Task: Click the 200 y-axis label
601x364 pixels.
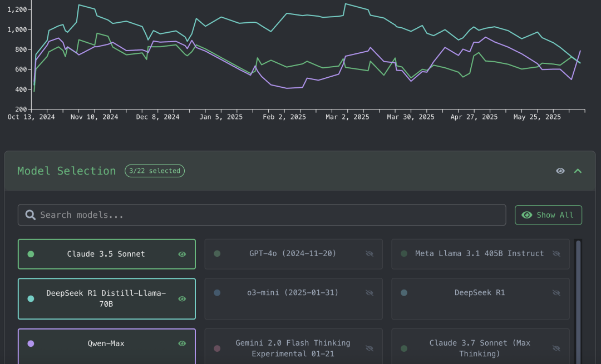Action: point(21,109)
